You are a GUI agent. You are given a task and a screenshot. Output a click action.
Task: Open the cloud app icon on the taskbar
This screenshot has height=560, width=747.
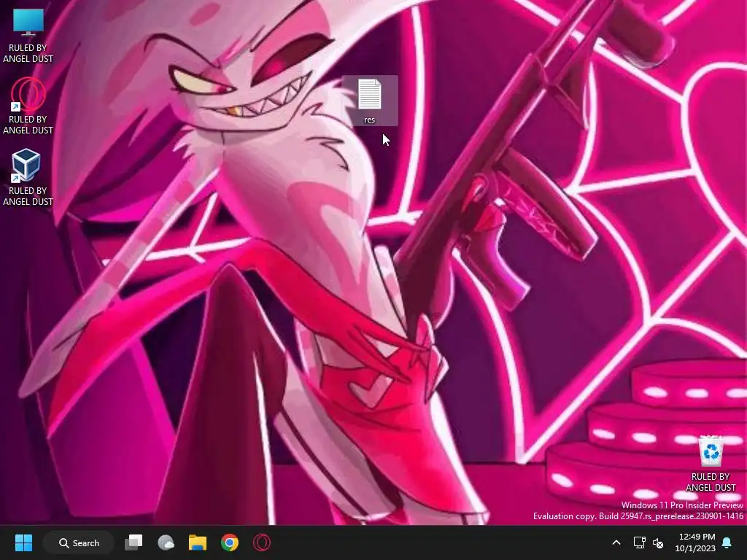click(x=166, y=542)
